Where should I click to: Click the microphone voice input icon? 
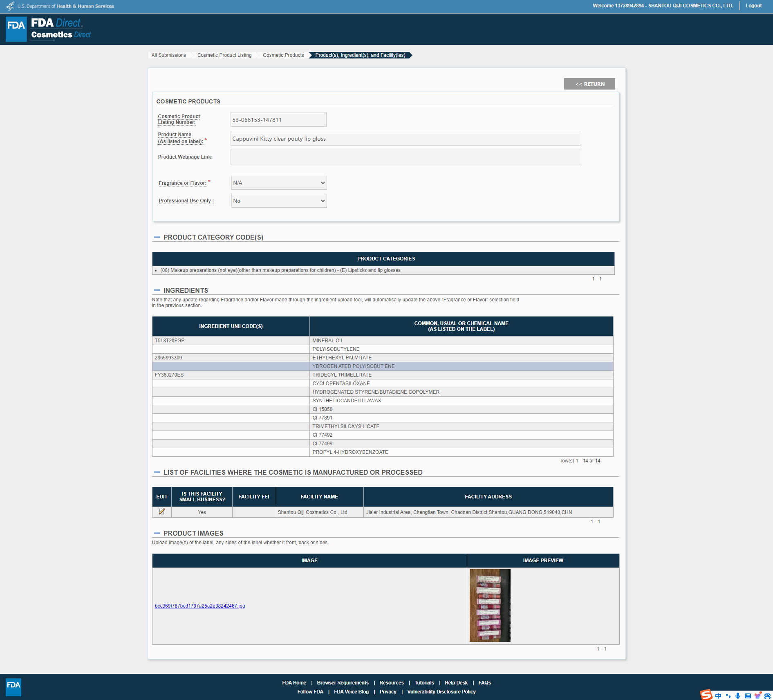coord(738,696)
